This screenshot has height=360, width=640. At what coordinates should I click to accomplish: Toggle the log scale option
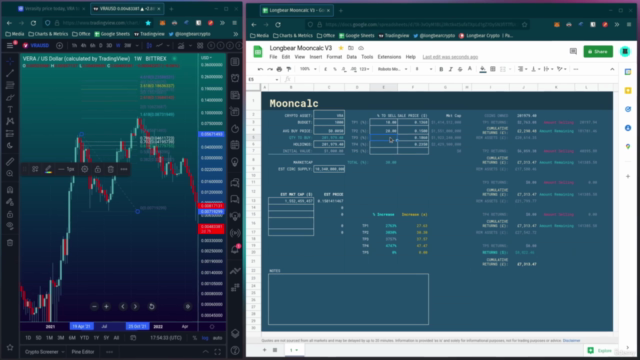point(205,338)
